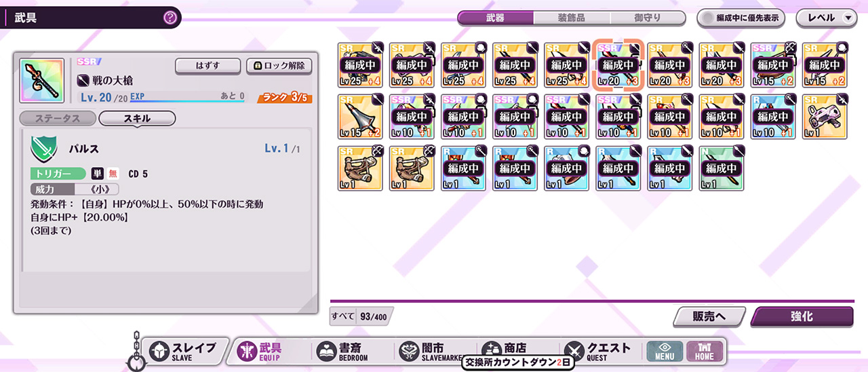Switch to the 装飾品 tab
The image size is (868, 372).
572,18
